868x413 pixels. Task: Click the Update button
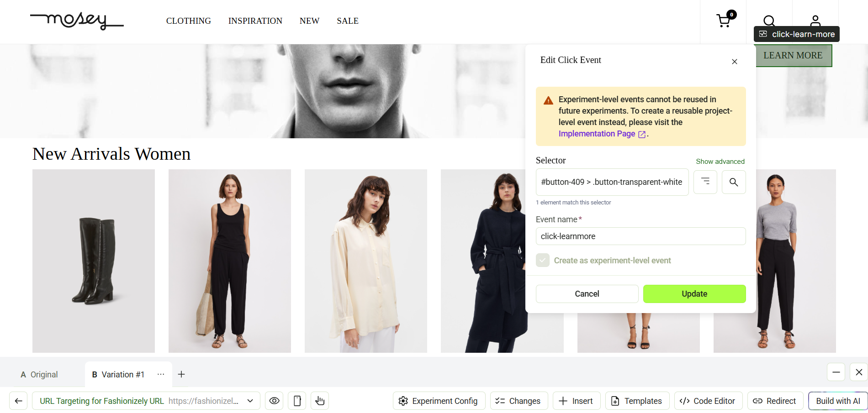[x=694, y=294]
